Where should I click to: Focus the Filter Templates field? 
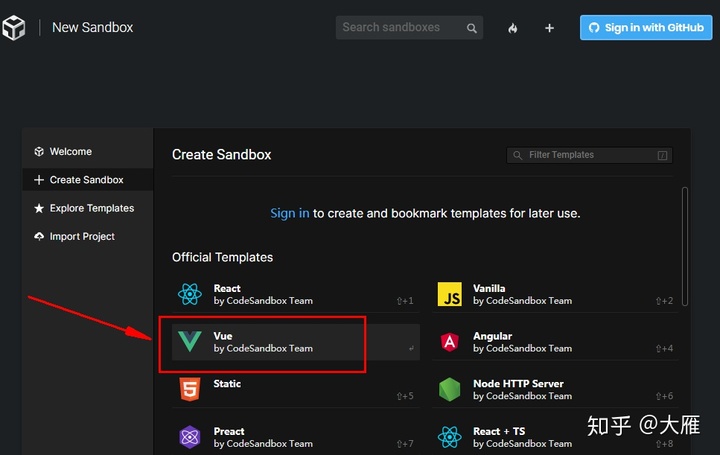589,155
